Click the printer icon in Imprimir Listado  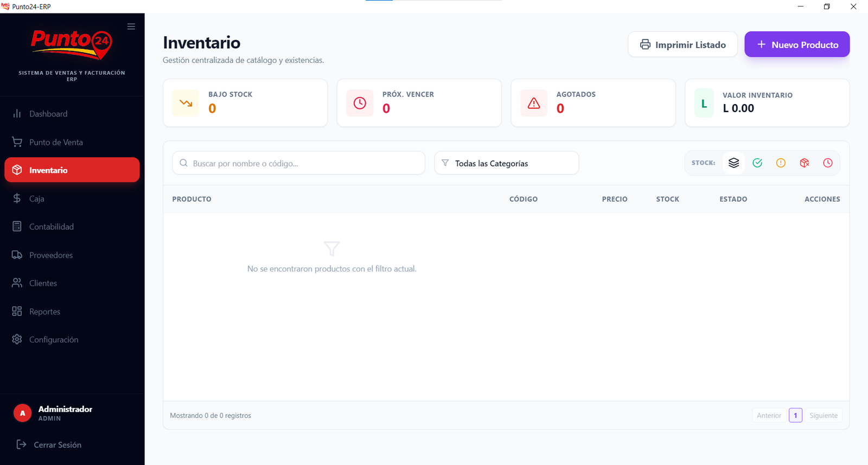point(645,44)
